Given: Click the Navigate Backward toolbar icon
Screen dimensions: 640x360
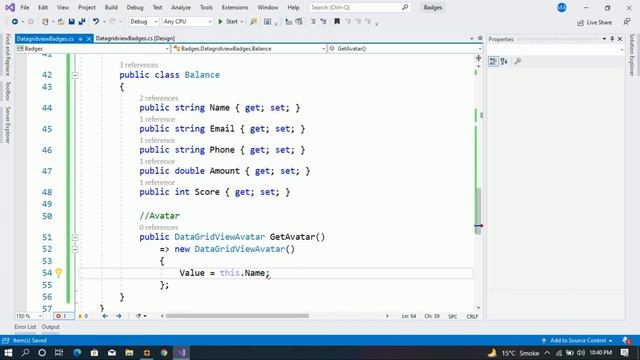Looking at the screenshot, I should coord(15,22).
